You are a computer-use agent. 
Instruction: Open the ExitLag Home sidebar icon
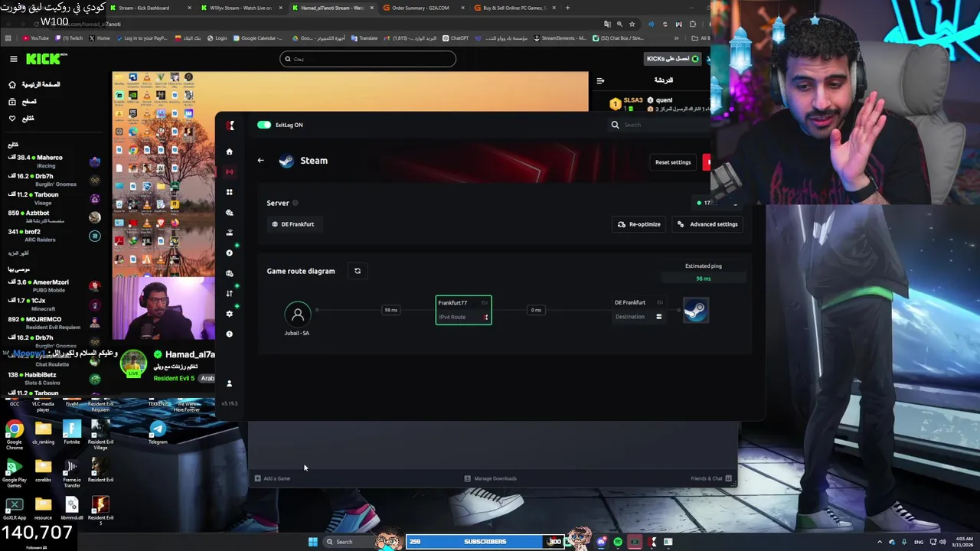point(229,152)
